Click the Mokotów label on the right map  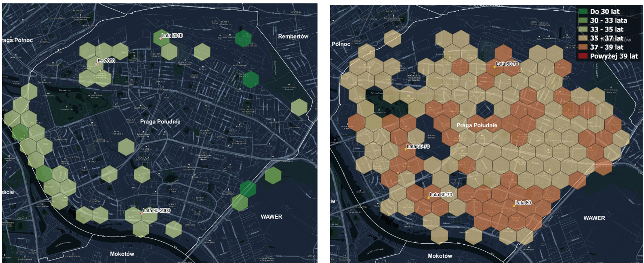[x=440, y=256]
